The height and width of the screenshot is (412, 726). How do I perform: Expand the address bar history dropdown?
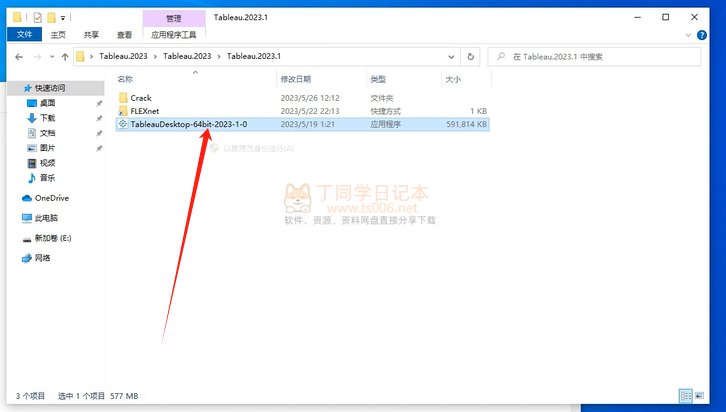[x=451, y=57]
